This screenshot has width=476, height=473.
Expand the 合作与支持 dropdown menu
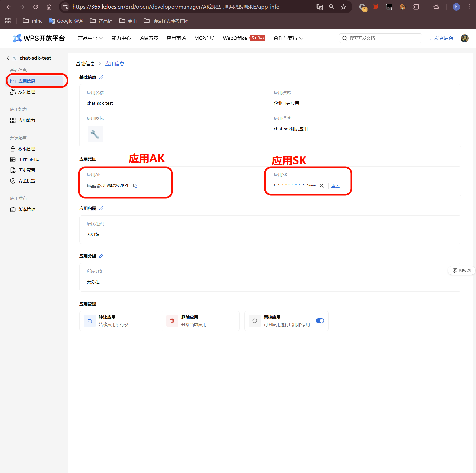pos(288,38)
